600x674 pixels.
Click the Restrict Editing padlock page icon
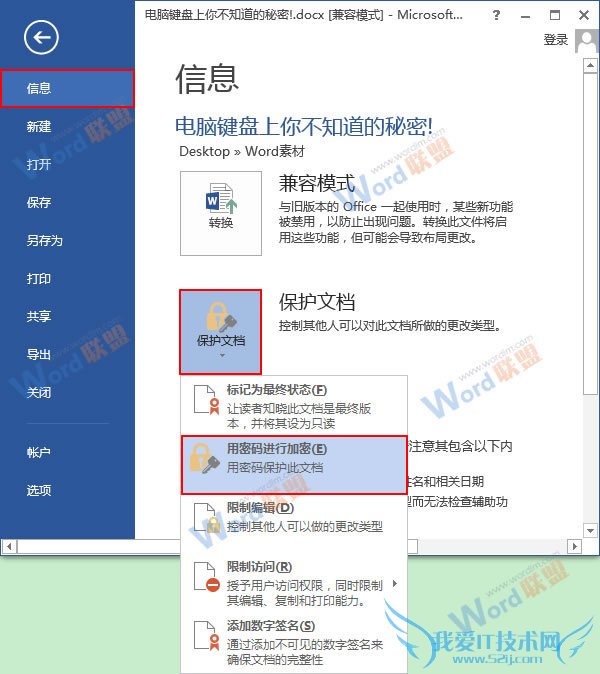pyautogui.click(x=207, y=518)
